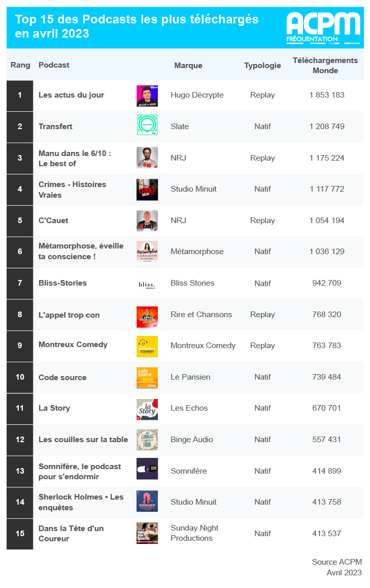
Task: Select the Manu 6/10 NRJ cover image
Action: tap(147, 158)
